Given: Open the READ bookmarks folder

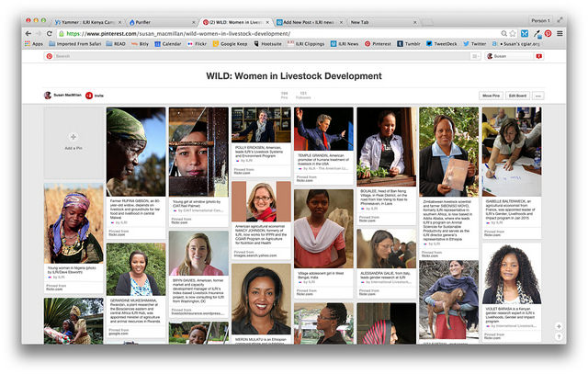Looking at the screenshot, I should (x=116, y=44).
